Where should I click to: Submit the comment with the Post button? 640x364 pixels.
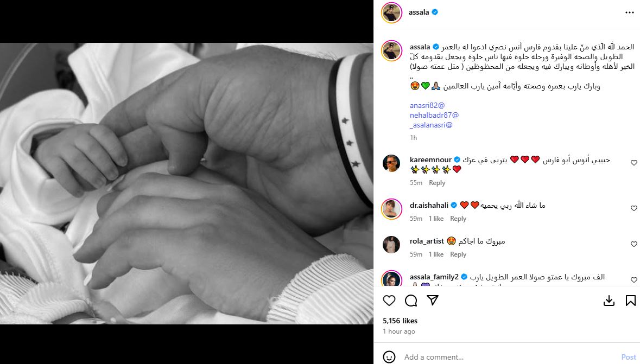click(x=629, y=357)
